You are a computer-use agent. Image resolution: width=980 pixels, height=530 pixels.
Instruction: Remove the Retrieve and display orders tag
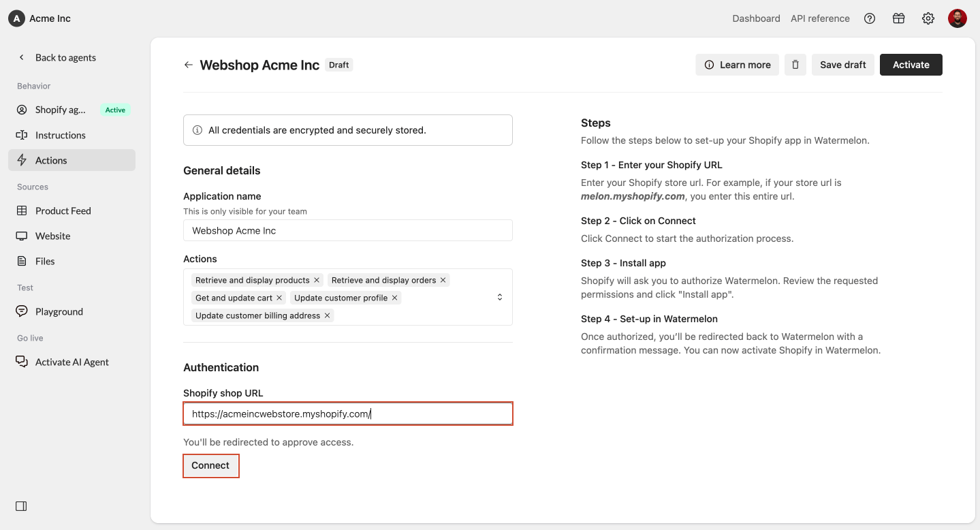(443, 280)
